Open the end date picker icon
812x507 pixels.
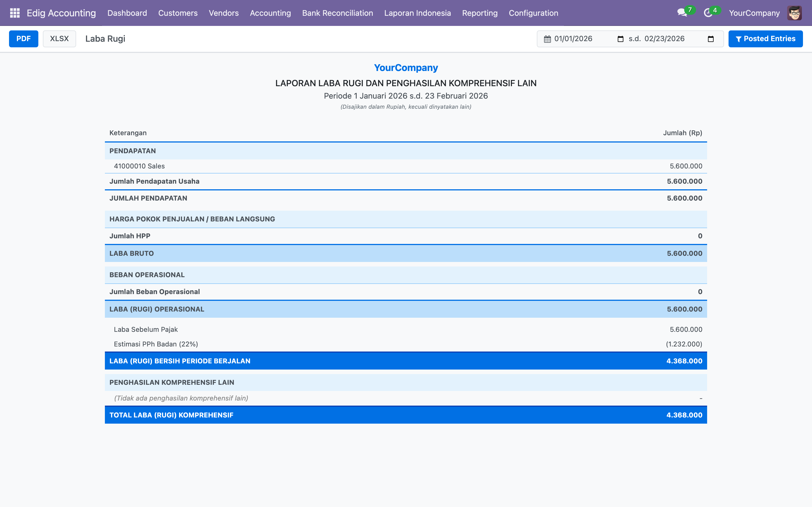tap(710, 39)
